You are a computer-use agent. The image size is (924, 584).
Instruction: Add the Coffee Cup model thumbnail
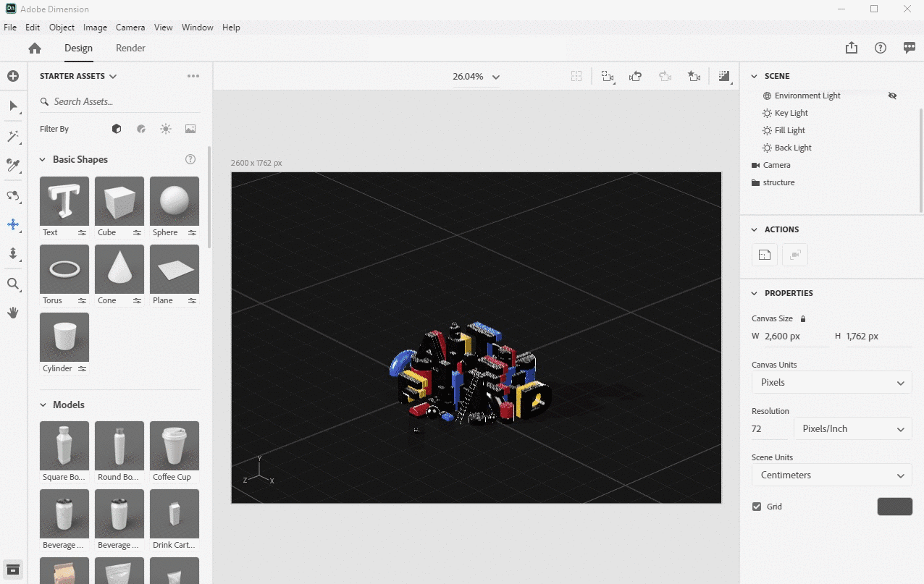tap(175, 446)
